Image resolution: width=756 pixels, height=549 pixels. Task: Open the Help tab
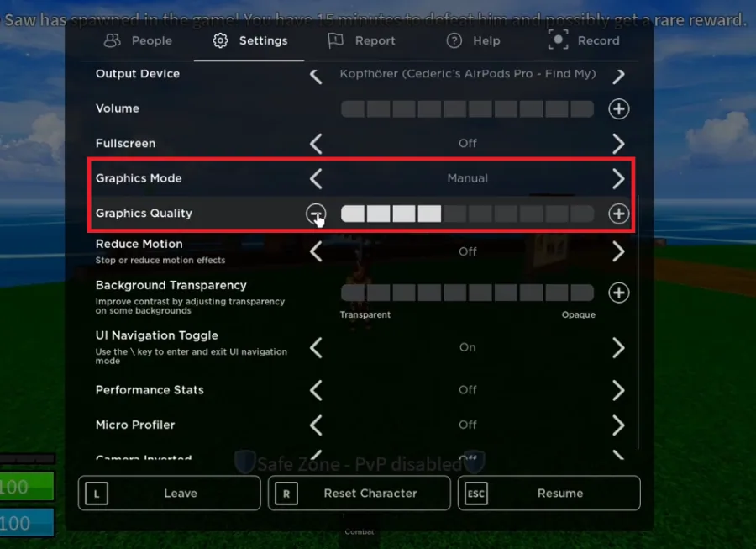[472, 40]
